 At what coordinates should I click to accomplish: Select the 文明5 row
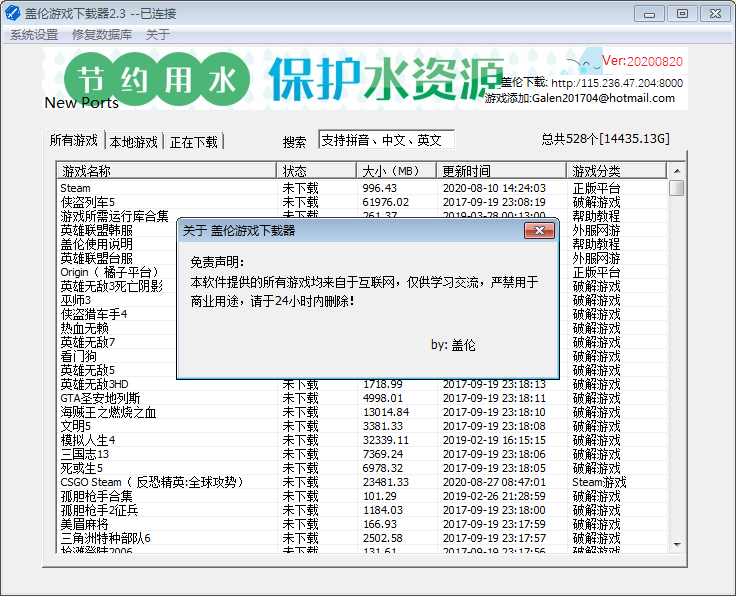tap(362, 426)
